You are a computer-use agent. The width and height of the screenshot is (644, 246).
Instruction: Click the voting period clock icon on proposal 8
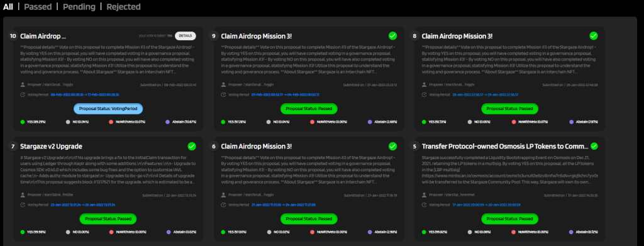click(425, 94)
